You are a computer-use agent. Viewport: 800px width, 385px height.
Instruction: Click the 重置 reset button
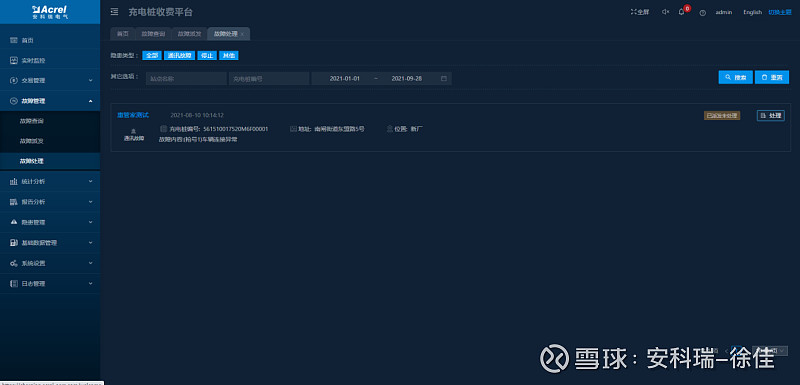[772, 78]
